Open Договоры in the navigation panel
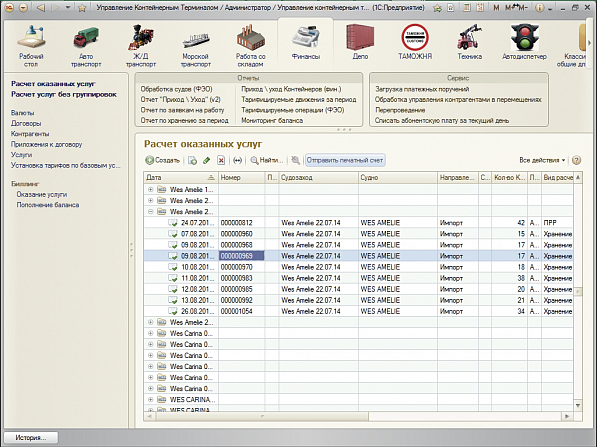 coord(26,123)
